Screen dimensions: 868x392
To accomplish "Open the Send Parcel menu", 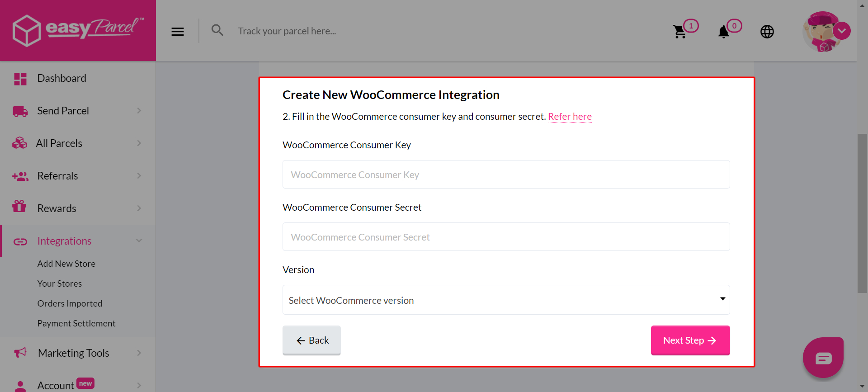I will point(63,111).
